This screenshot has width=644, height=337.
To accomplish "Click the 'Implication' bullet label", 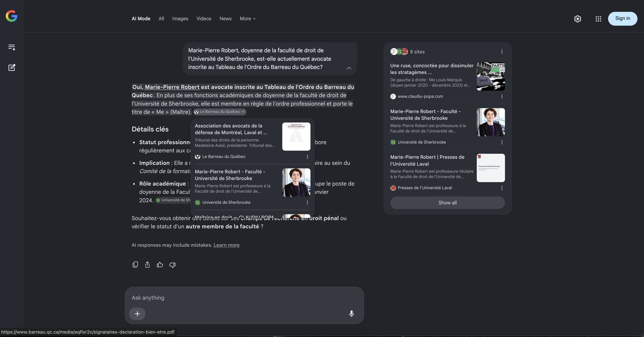I will pos(154,163).
